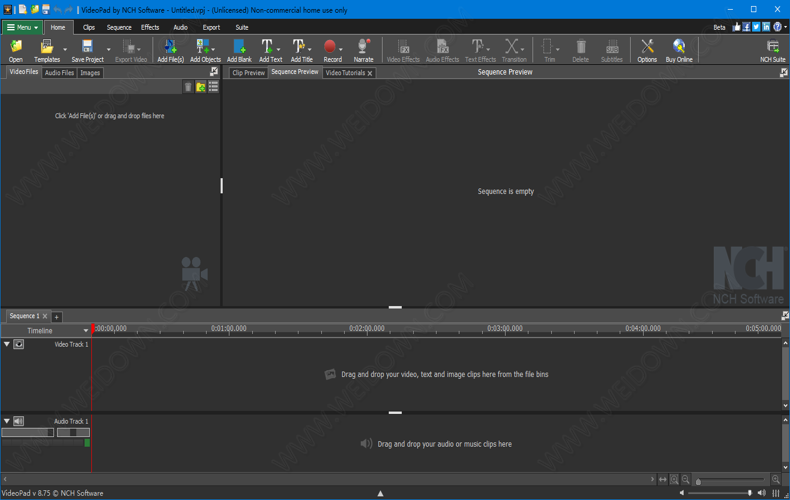Expand the Templates dropdown arrow
The height and width of the screenshot is (500, 790).
point(65,49)
